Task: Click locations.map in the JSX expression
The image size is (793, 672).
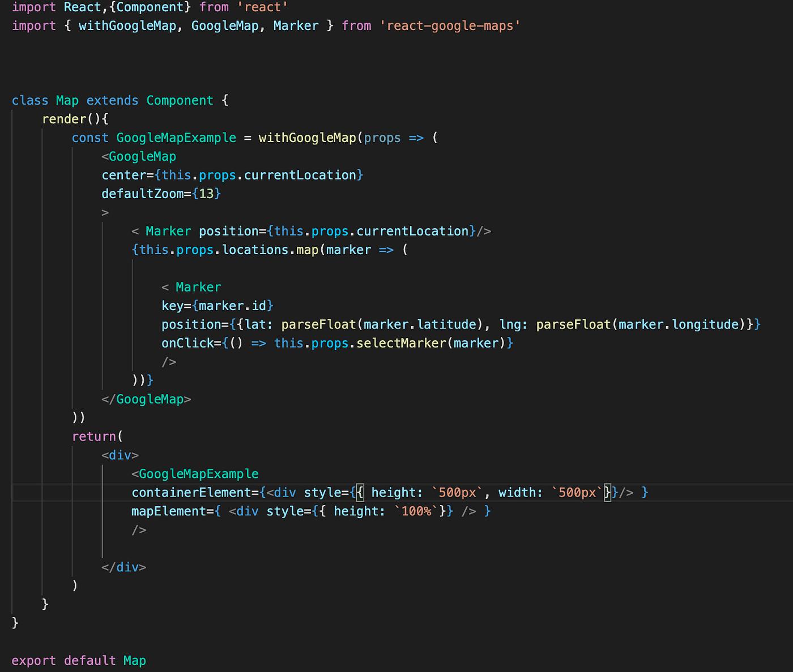Action: [270, 250]
